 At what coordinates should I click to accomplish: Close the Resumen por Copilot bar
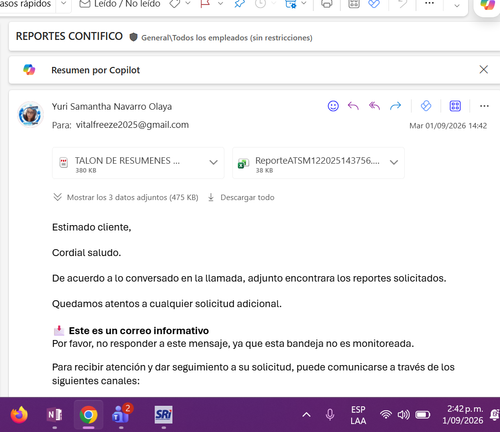coord(484,69)
